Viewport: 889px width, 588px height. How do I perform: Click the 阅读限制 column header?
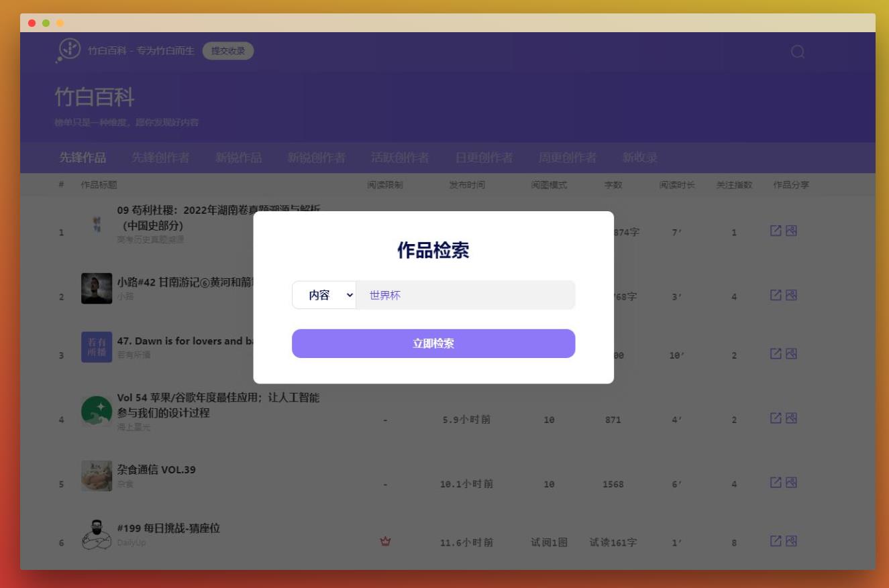(x=385, y=185)
